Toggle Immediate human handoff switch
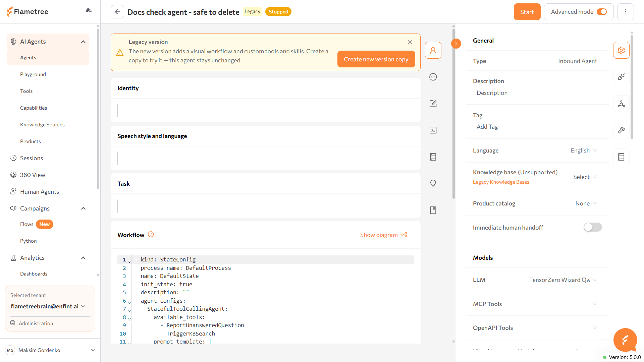The height and width of the screenshot is (362, 644). point(593,227)
